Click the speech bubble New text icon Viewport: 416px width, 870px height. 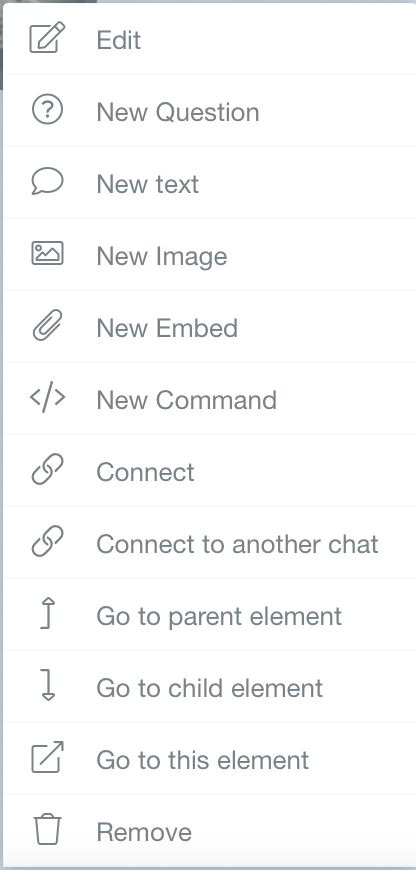click(47, 182)
